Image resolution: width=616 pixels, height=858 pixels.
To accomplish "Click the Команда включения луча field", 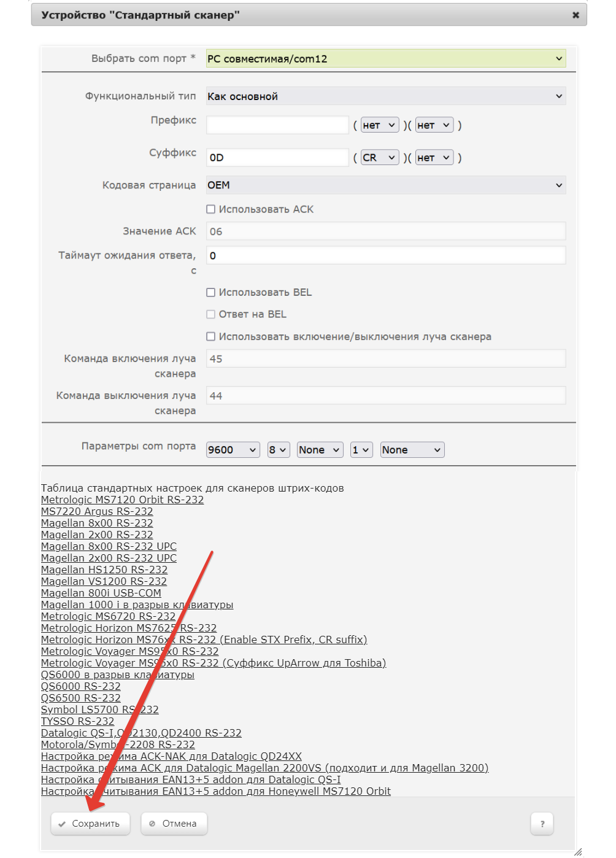I will tap(386, 358).
